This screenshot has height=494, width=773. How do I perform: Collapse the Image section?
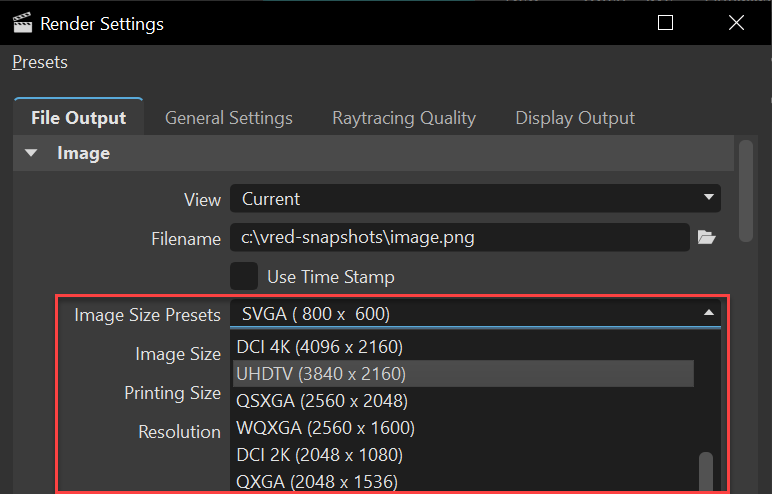(x=31, y=154)
